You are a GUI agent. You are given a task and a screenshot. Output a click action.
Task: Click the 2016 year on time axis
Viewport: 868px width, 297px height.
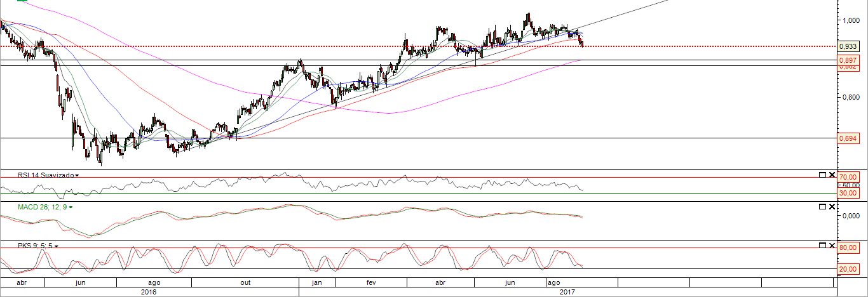click(148, 292)
